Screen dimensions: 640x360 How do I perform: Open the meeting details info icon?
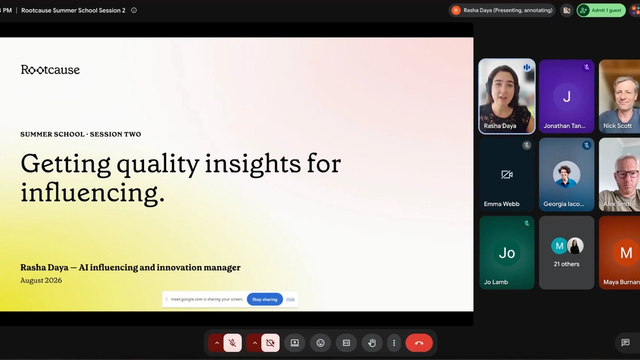click(x=134, y=10)
